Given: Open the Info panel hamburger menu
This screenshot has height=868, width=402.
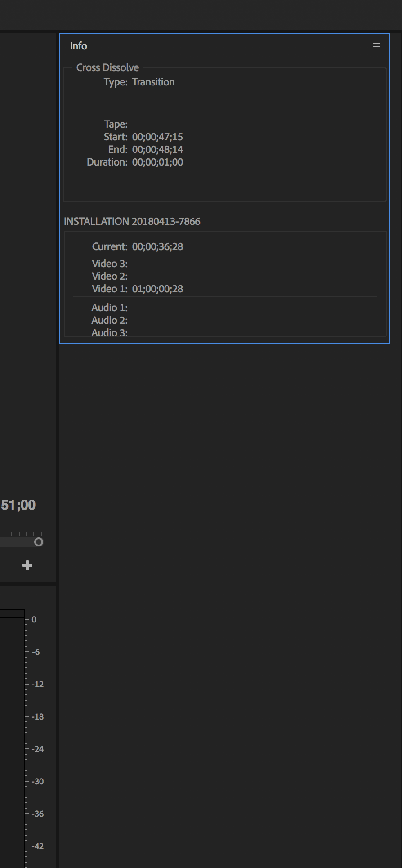Looking at the screenshot, I should click(x=377, y=46).
